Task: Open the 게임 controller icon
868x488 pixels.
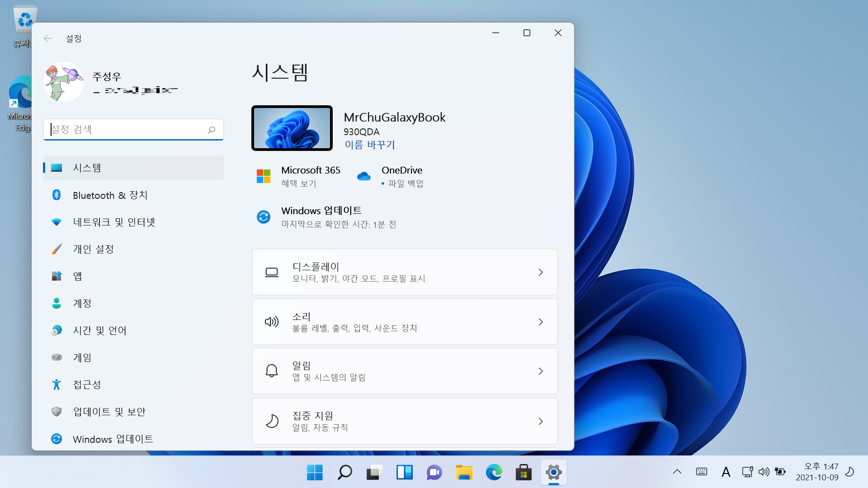Action: tap(57, 357)
